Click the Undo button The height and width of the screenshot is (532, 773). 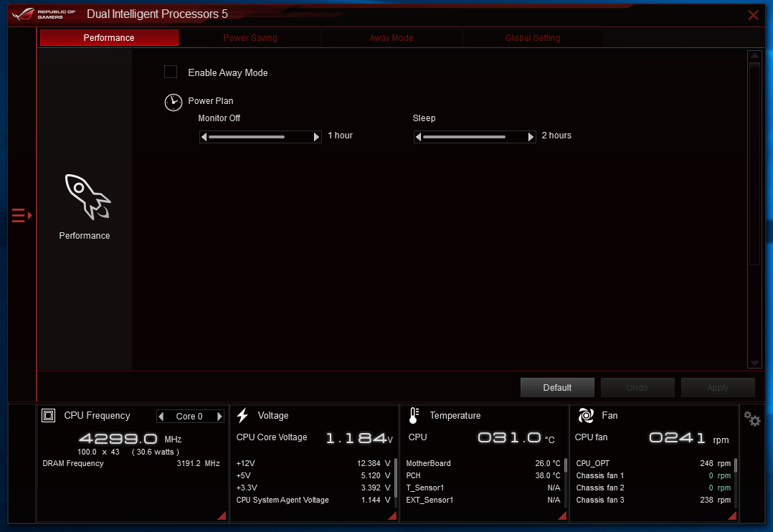(637, 388)
